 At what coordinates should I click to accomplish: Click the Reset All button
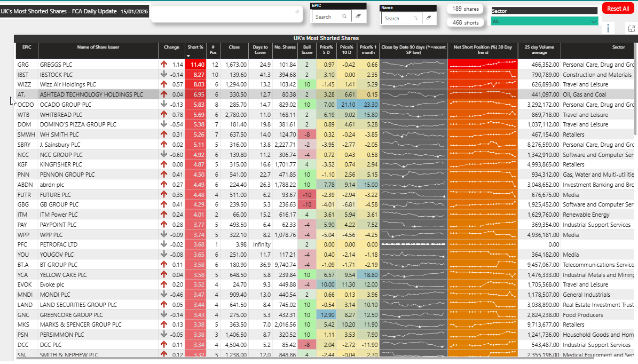point(618,9)
